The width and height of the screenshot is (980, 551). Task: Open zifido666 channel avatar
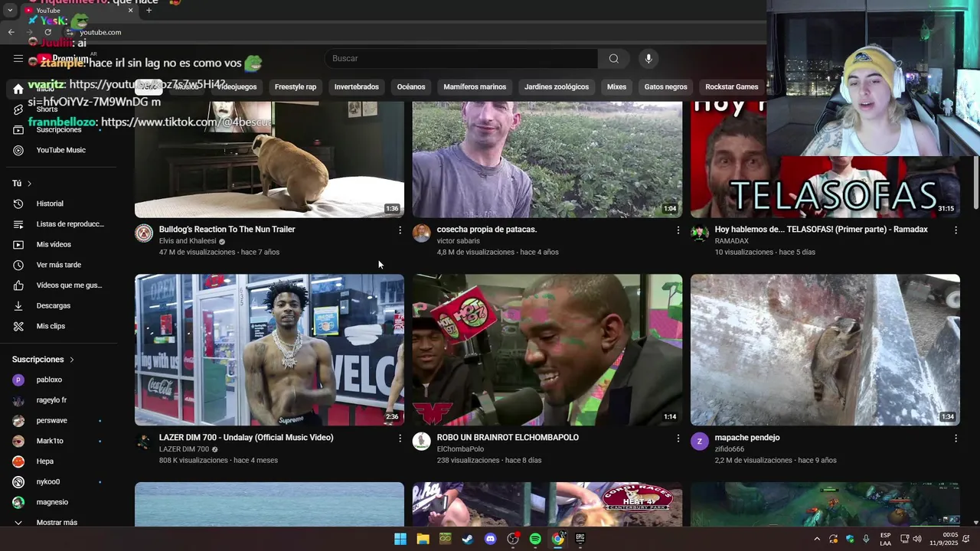pos(700,442)
